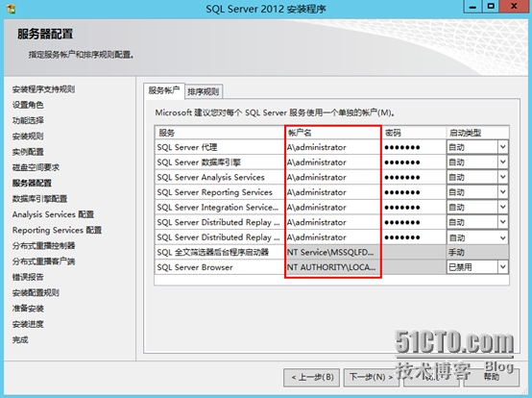Click the 服务 column header

pos(220,133)
